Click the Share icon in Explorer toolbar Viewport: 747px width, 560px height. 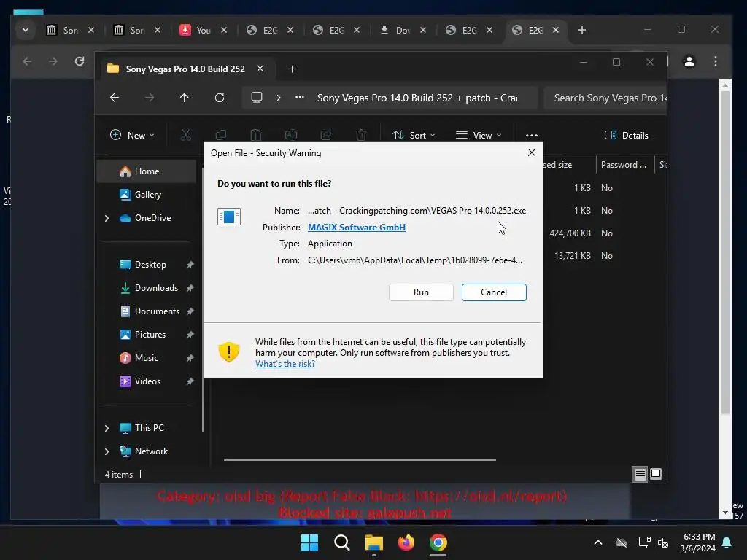point(326,135)
